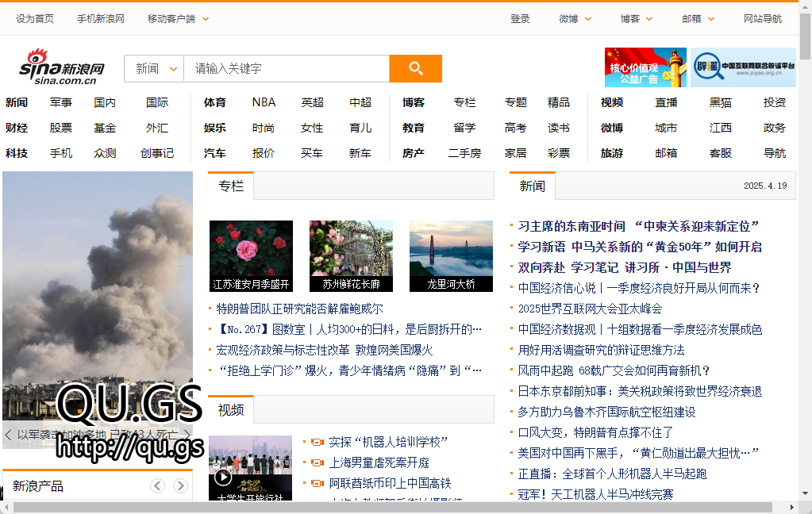Open video icon beside 阿联酋纸币印上中国高铁

coord(317,483)
